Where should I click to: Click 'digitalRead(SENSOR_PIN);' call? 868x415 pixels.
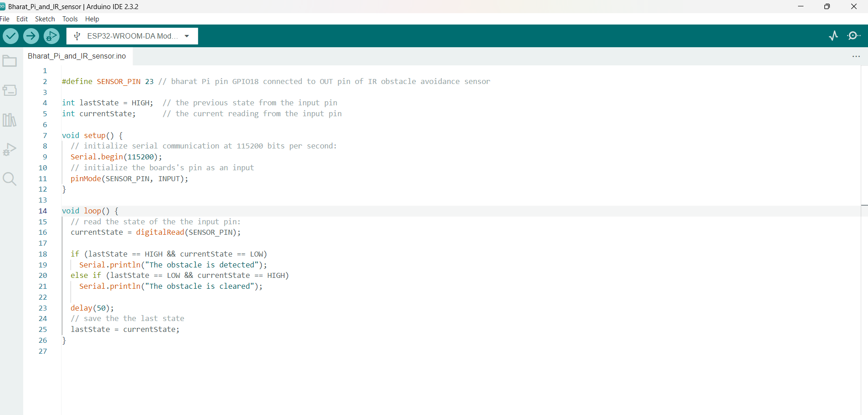tap(188, 232)
